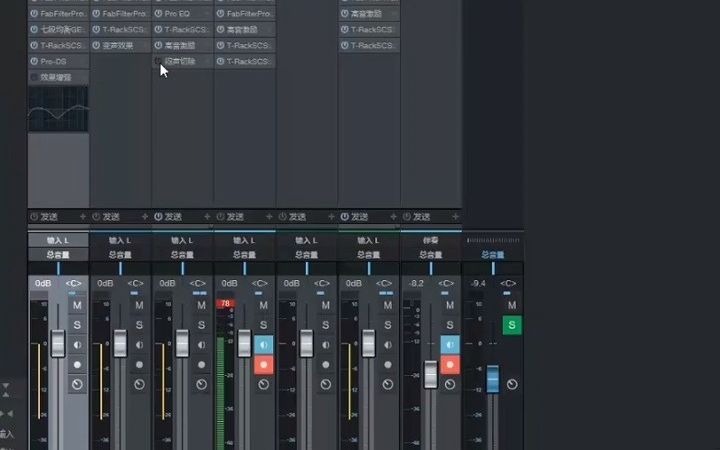Image resolution: width=720 pixels, height=450 pixels.
Task: Bypass the 七段均衡GE insert power icon
Action: pyautogui.click(x=34, y=29)
